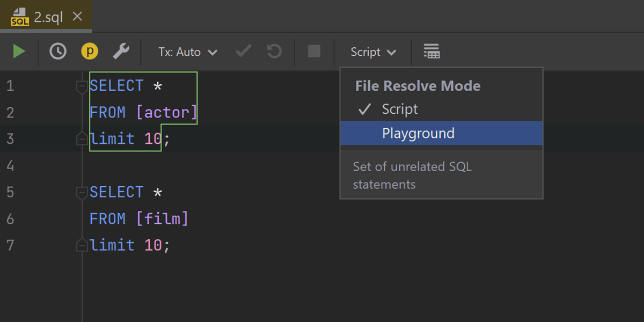This screenshot has height=322, width=644.
Task: Click the Commit checkmark icon
Action: tap(244, 52)
